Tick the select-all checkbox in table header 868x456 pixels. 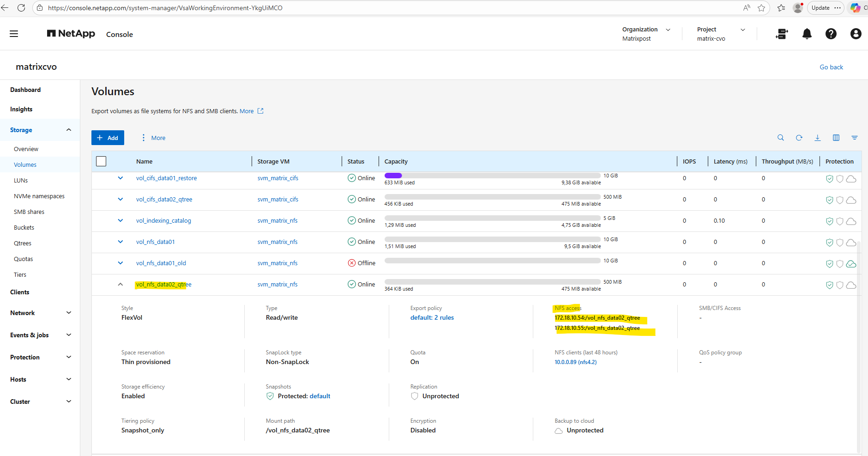point(101,161)
